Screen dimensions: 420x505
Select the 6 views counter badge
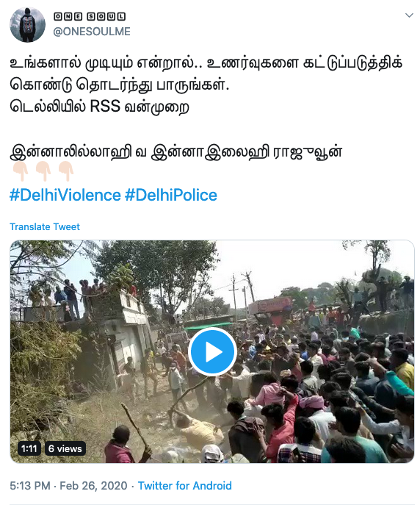tap(65, 448)
